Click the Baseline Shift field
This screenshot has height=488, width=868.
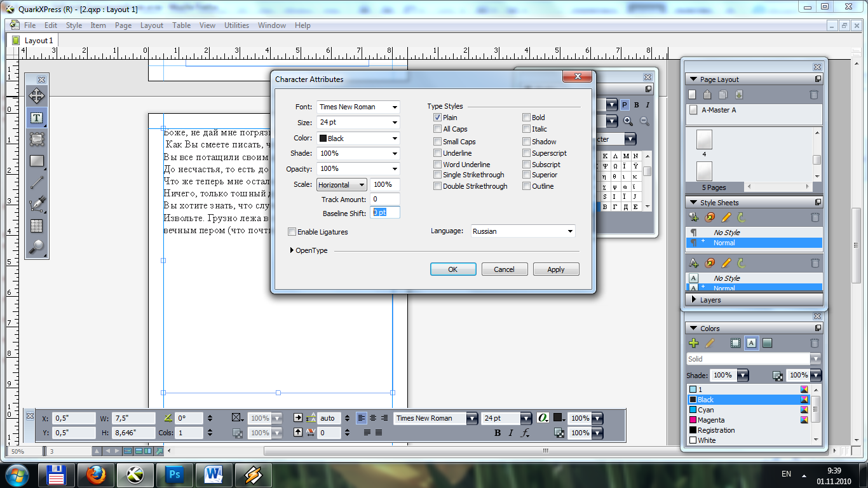point(385,213)
